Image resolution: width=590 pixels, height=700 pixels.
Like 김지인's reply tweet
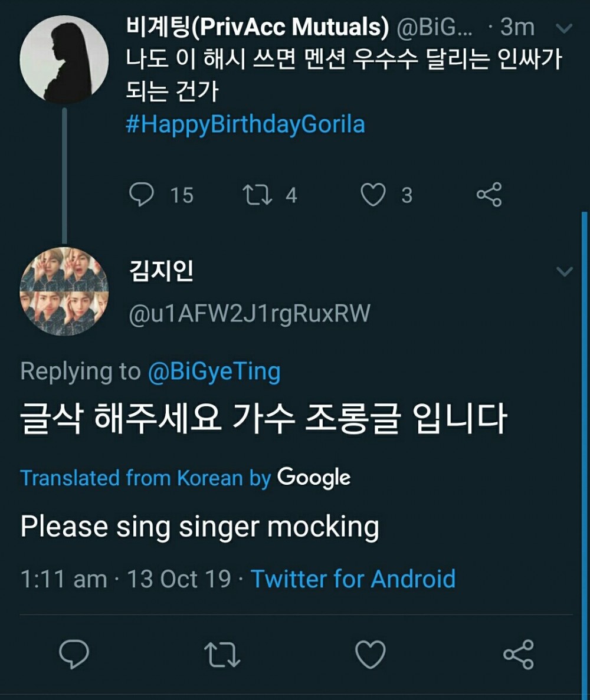tap(372, 654)
